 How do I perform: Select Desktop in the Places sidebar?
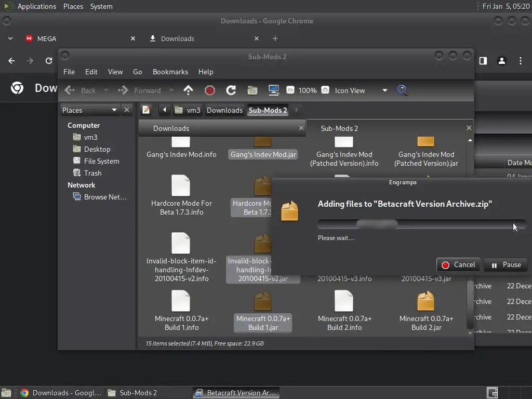[x=97, y=149]
